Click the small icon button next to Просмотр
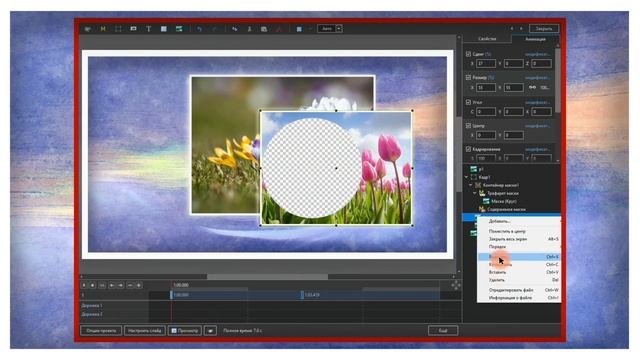The image size is (640, 360). pos(210,331)
